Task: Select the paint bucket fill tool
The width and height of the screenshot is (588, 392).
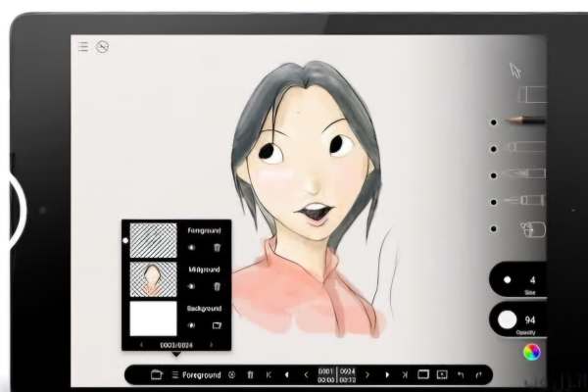Action: point(532,229)
